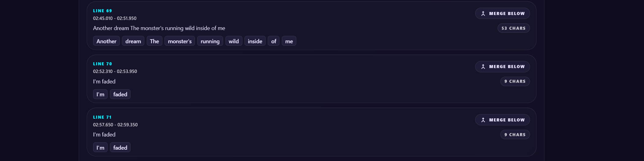Select the word chip "monster's"
This screenshot has width=644, height=161.
pos(180,41)
